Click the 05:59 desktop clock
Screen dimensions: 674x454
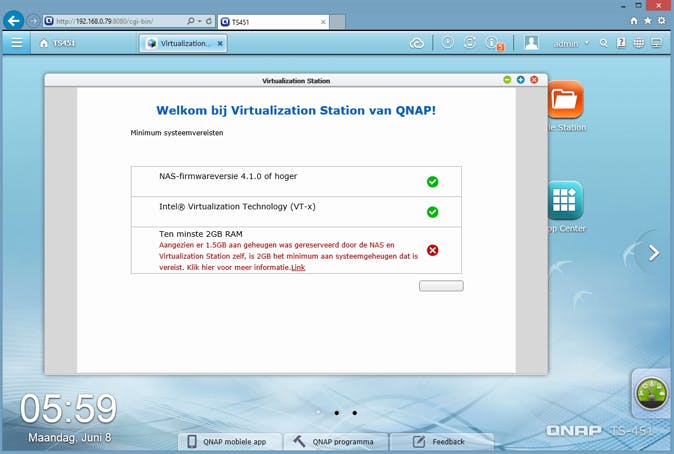click(68, 408)
